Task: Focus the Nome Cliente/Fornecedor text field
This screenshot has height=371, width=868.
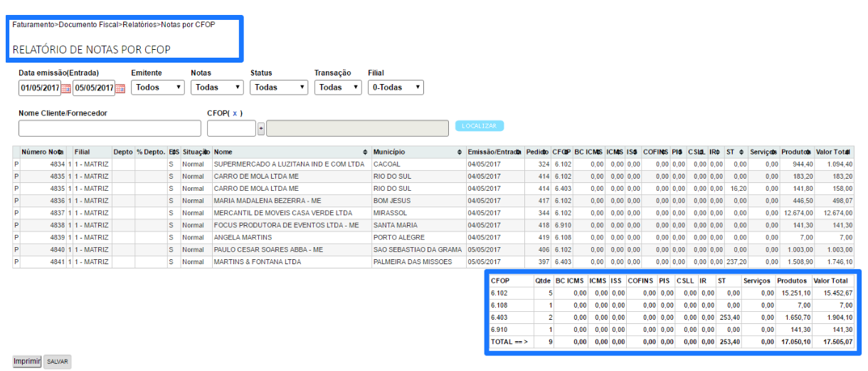Action: click(x=110, y=128)
